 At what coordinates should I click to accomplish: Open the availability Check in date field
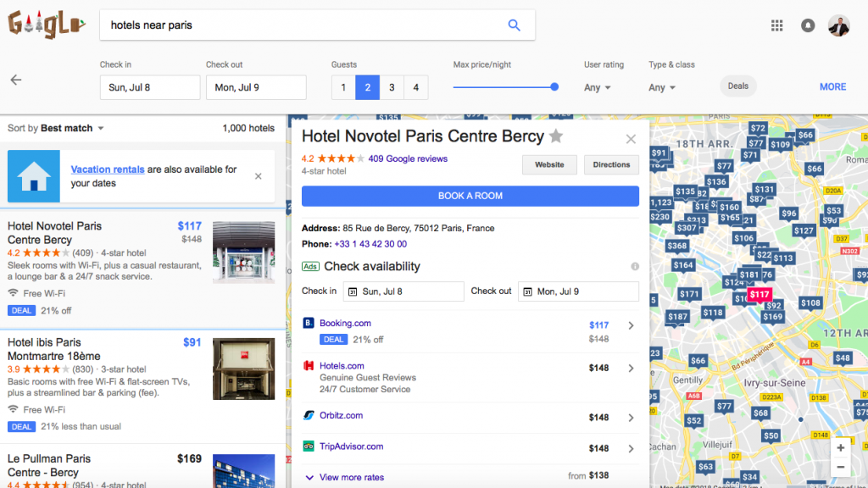(403, 291)
